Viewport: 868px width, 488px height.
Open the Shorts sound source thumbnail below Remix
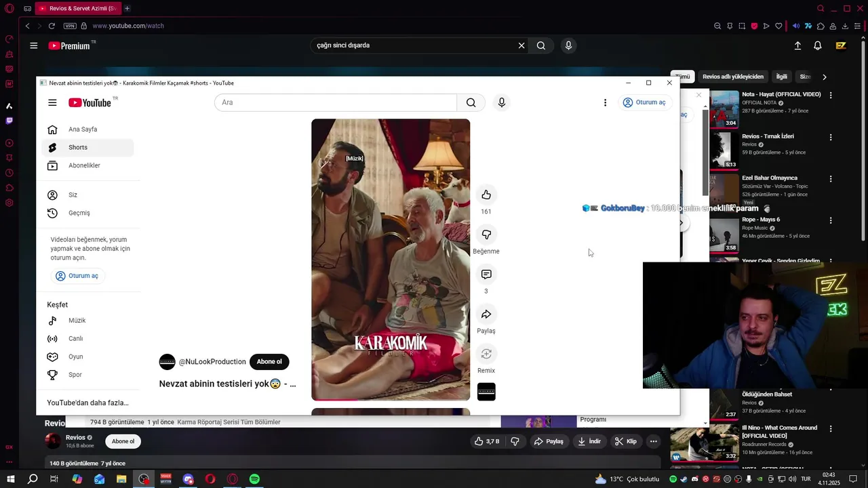coord(486,392)
